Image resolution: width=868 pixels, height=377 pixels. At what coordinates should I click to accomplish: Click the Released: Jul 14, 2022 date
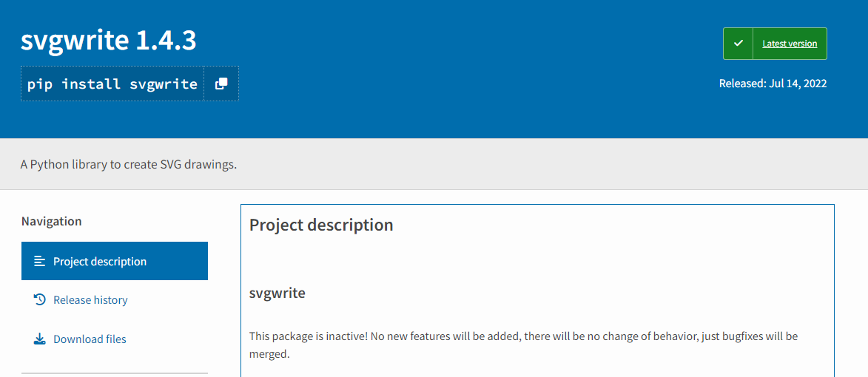pos(773,84)
